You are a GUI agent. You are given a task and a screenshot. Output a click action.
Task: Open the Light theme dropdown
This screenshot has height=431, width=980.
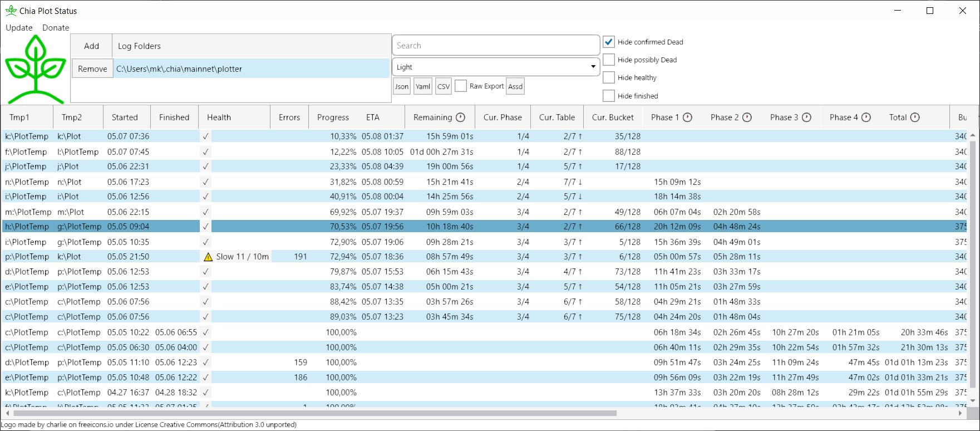click(496, 67)
